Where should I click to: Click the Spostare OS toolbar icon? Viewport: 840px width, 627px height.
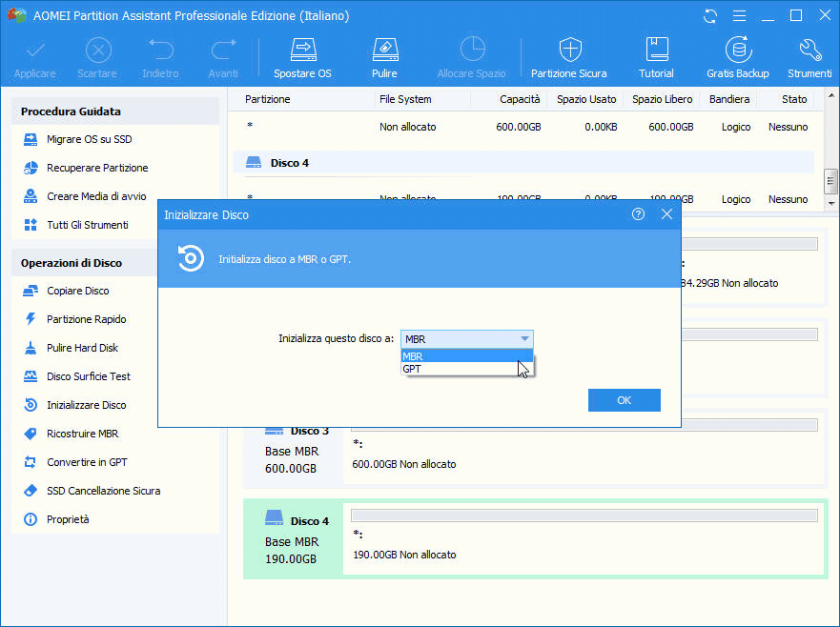pos(302,58)
